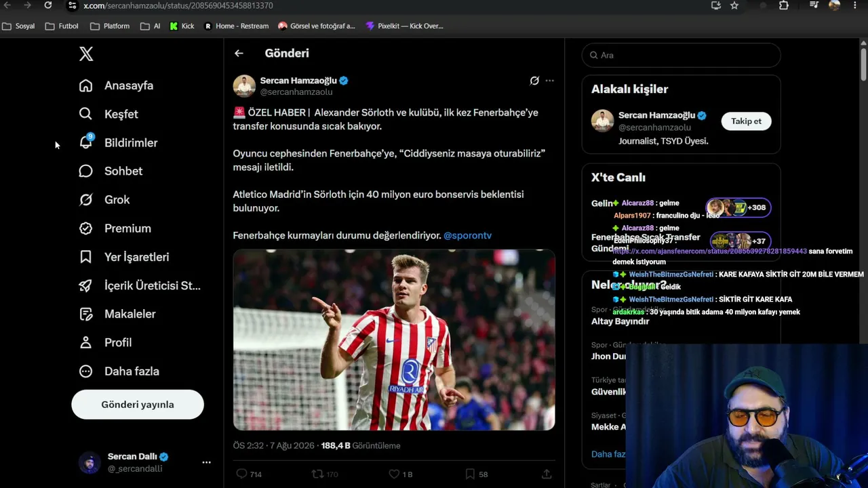The width and height of the screenshot is (868, 488).
Task: Open Daha fazla circle-dots icon
Action: point(85,371)
